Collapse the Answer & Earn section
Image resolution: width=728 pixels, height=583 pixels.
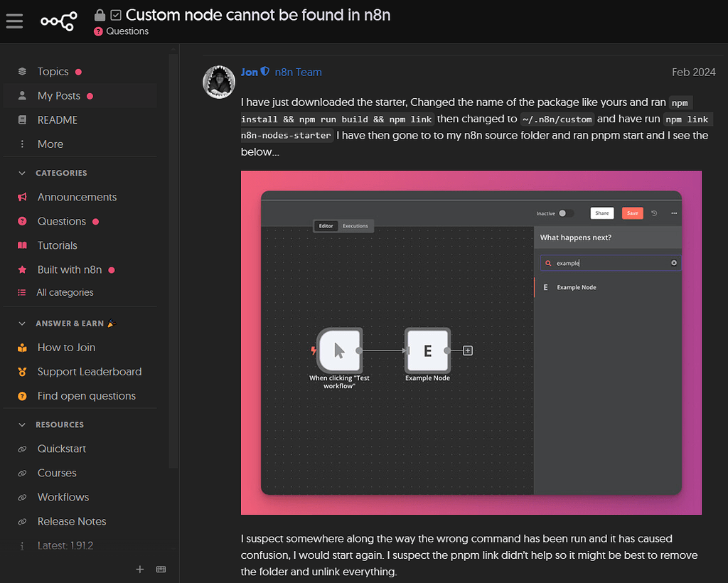23,323
